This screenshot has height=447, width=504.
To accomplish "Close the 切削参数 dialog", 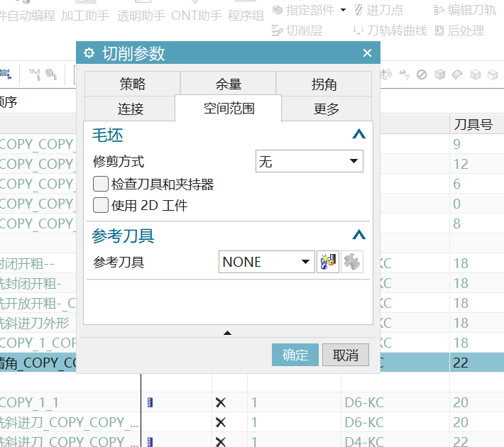I will pos(367,53).
